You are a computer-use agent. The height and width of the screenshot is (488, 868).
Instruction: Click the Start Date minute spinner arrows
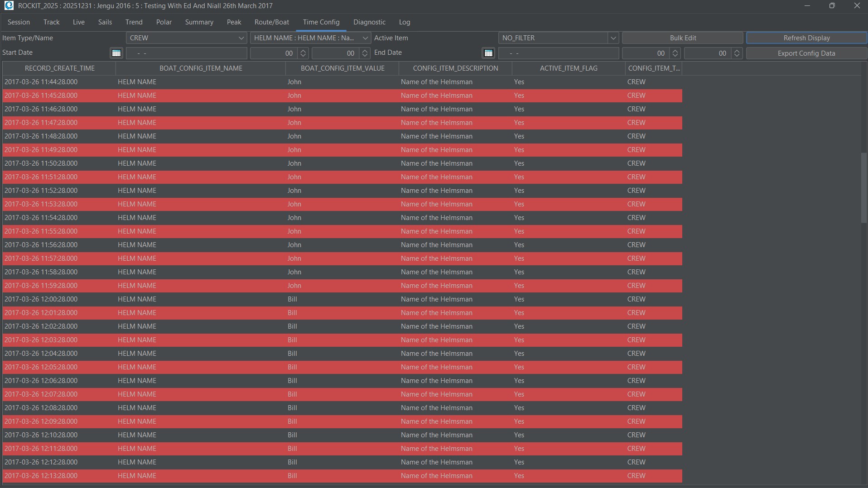(x=365, y=53)
